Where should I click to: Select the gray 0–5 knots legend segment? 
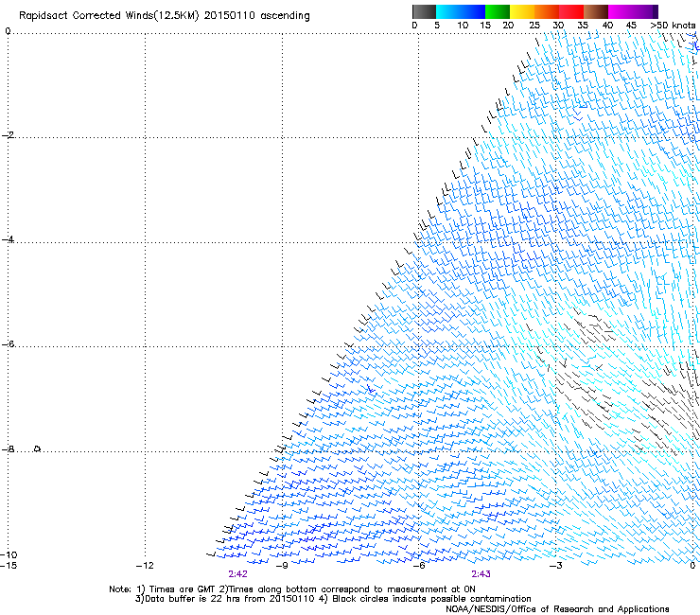coord(424,11)
